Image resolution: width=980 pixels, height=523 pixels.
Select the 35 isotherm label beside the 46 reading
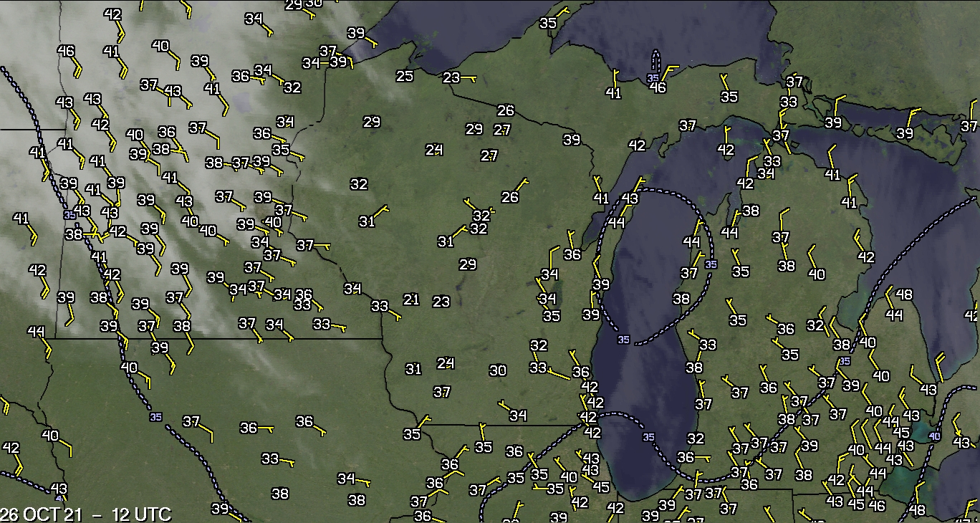(x=653, y=77)
